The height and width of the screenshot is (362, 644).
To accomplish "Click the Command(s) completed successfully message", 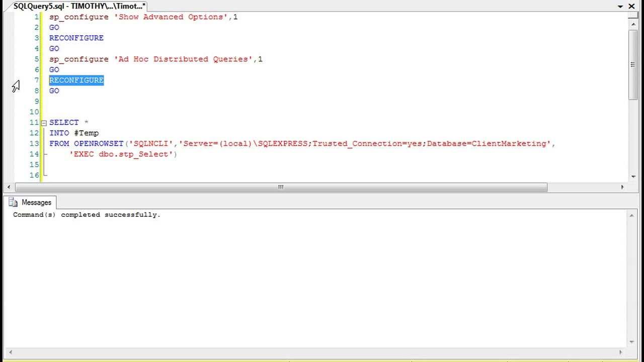I will [86, 215].
